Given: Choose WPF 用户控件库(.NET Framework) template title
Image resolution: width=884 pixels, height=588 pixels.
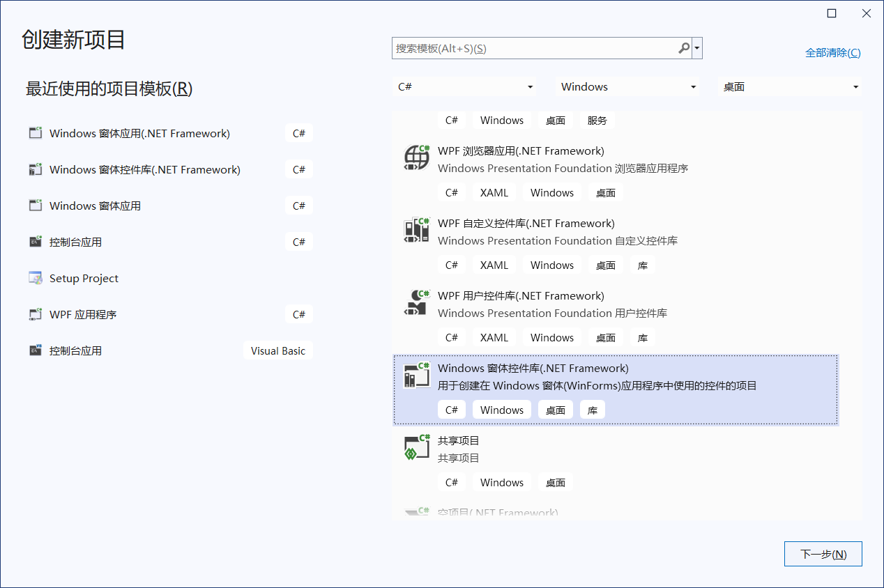Looking at the screenshot, I should (x=521, y=296).
